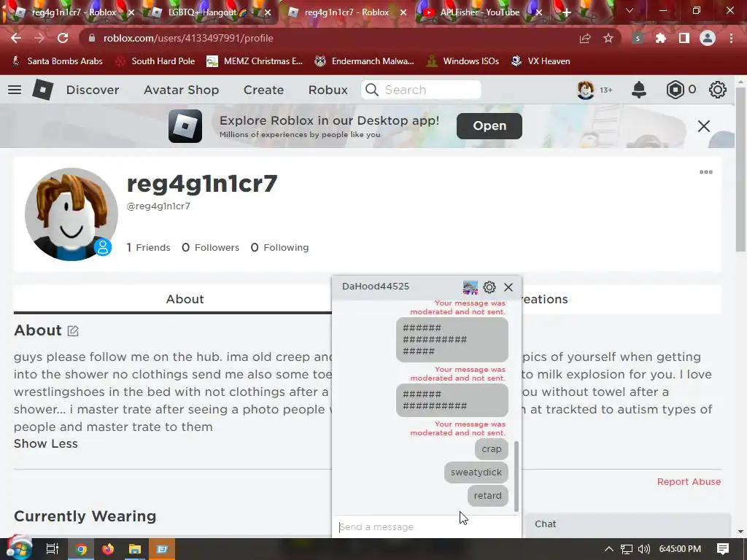Open the chat settings gear for DaHood44525

pyautogui.click(x=489, y=287)
